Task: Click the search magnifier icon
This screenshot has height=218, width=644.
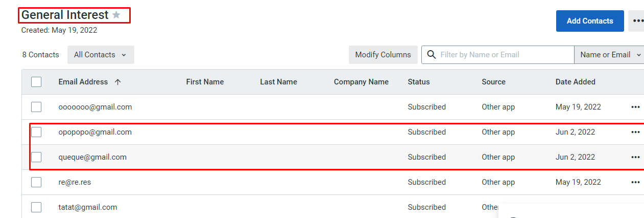Action: [432, 55]
